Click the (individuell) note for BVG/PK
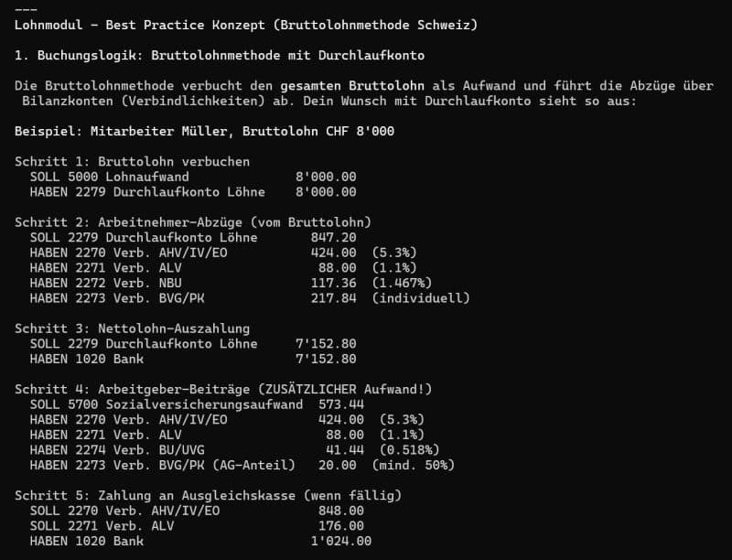 (421, 298)
